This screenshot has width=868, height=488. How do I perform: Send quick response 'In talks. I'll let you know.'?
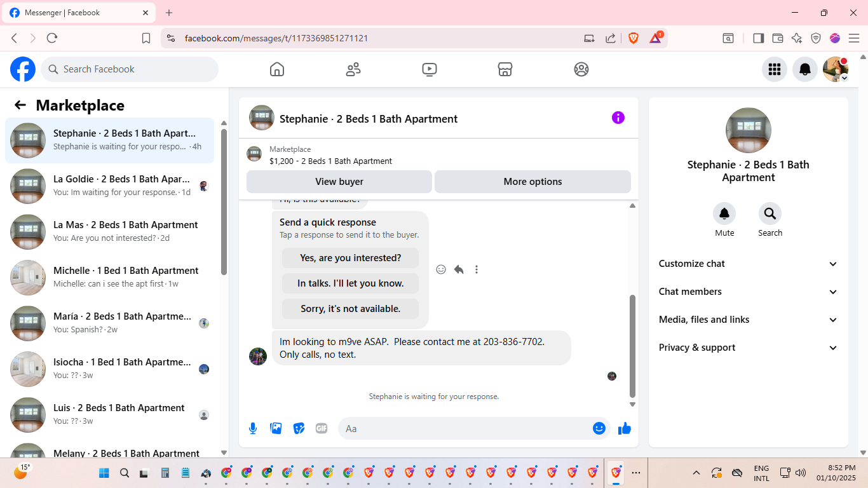(x=351, y=283)
